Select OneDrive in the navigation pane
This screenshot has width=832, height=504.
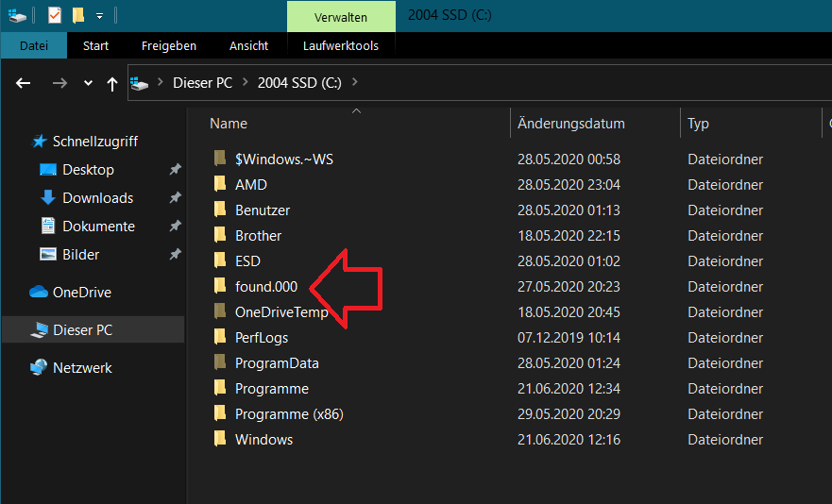(x=82, y=293)
